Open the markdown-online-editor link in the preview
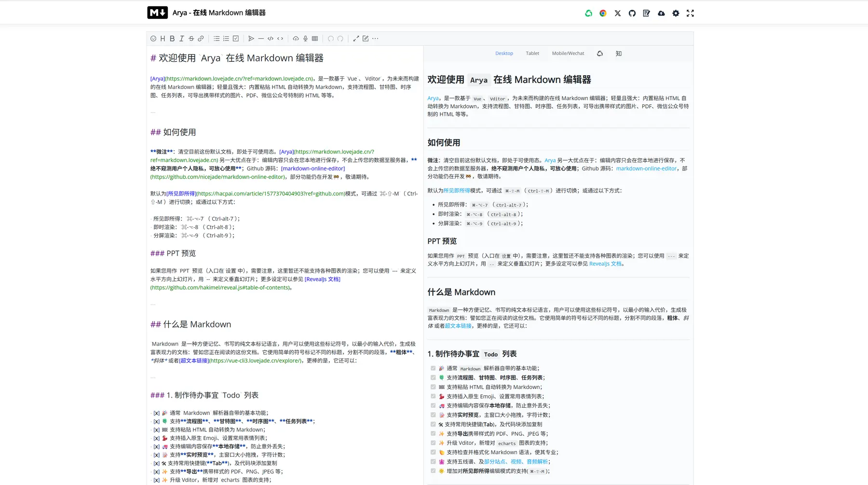The width and height of the screenshot is (868, 485). pos(646,168)
